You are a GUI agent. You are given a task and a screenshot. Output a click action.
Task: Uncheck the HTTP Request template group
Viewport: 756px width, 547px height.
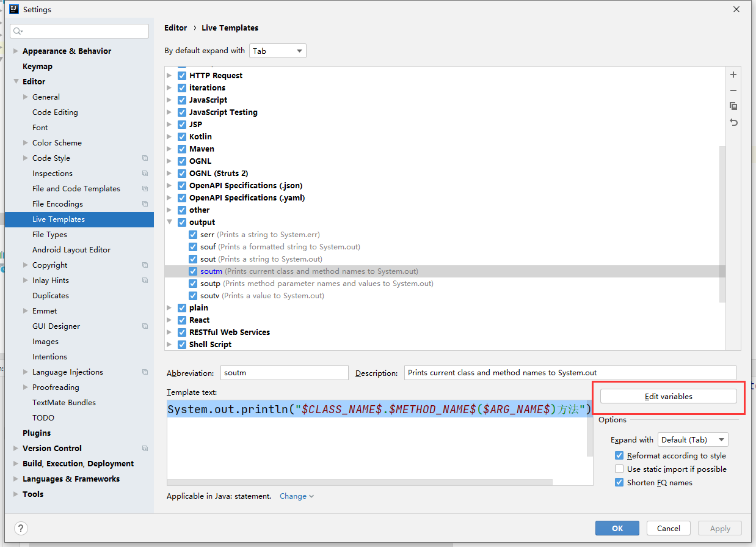(182, 76)
